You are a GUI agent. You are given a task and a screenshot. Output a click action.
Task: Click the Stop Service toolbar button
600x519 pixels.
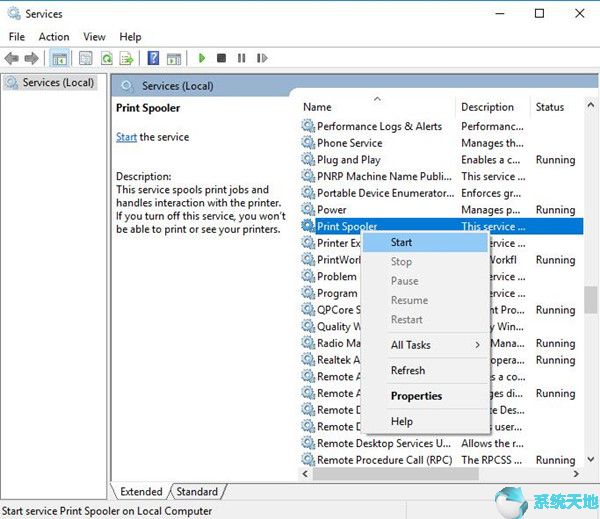point(221,58)
